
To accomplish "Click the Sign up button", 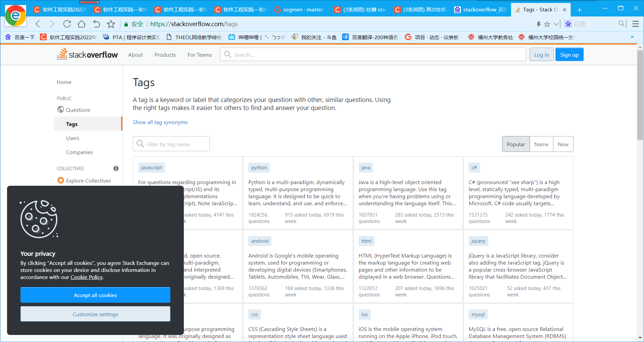I will pyautogui.click(x=569, y=55).
